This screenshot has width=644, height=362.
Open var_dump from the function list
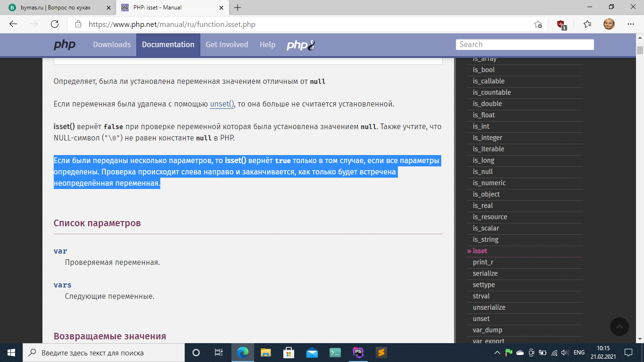tap(487, 330)
